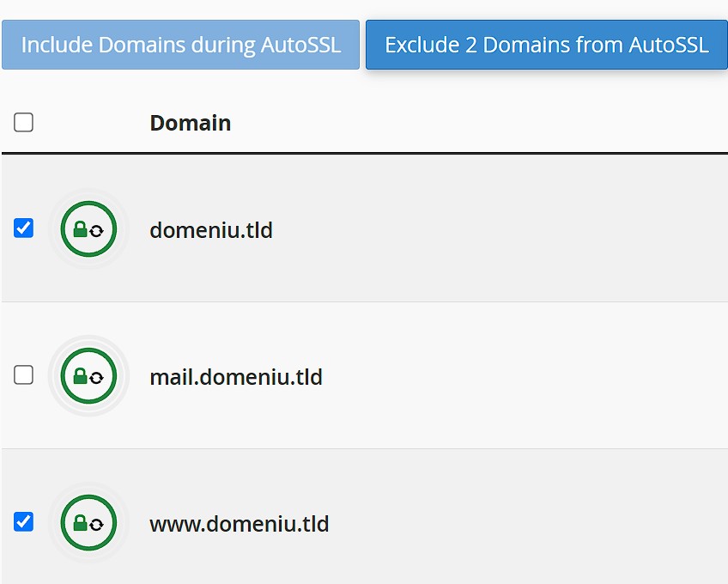728x584 pixels.
Task: Sort by the Domain column header
Action: [x=190, y=123]
